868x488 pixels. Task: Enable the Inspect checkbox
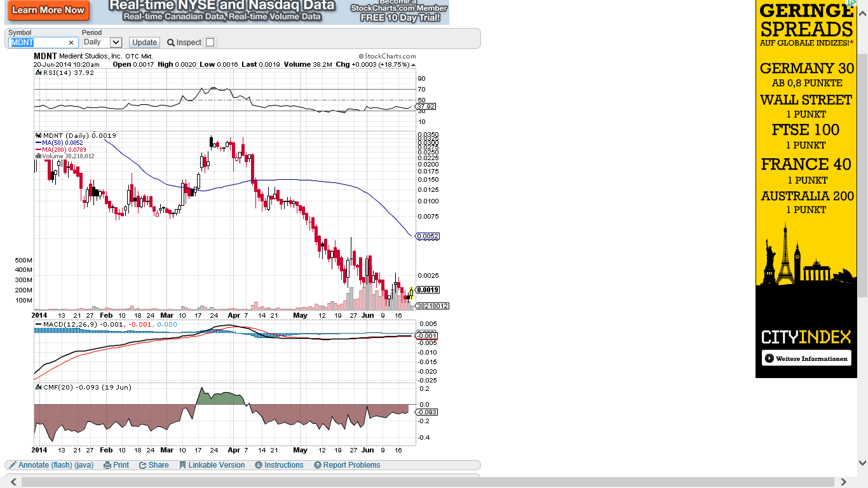coord(210,43)
